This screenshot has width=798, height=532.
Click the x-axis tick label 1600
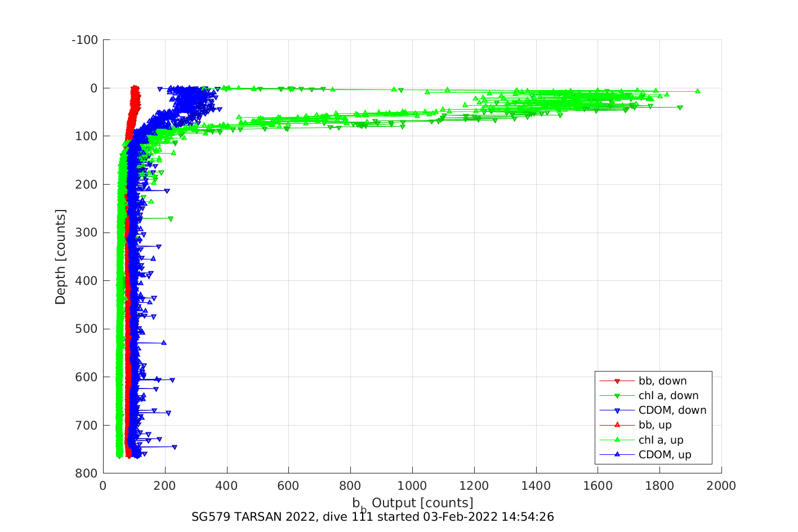(x=598, y=486)
